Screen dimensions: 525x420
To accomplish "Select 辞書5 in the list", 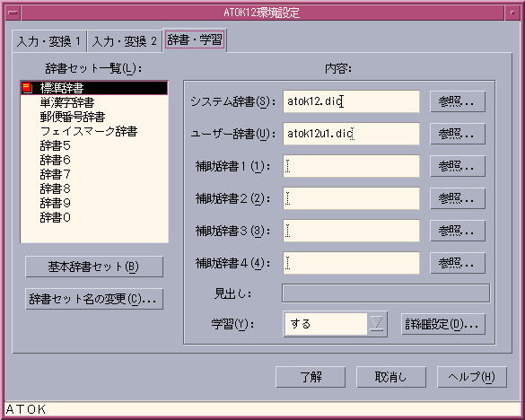I will [x=94, y=145].
